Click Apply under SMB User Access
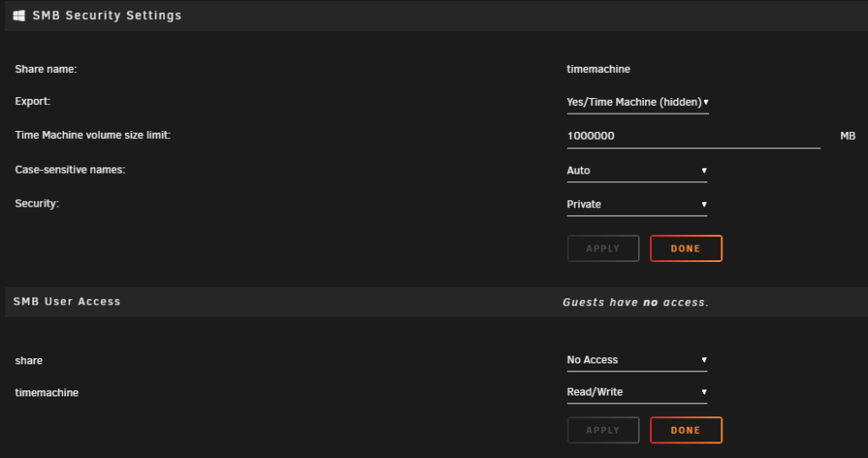 coord(603,430)
